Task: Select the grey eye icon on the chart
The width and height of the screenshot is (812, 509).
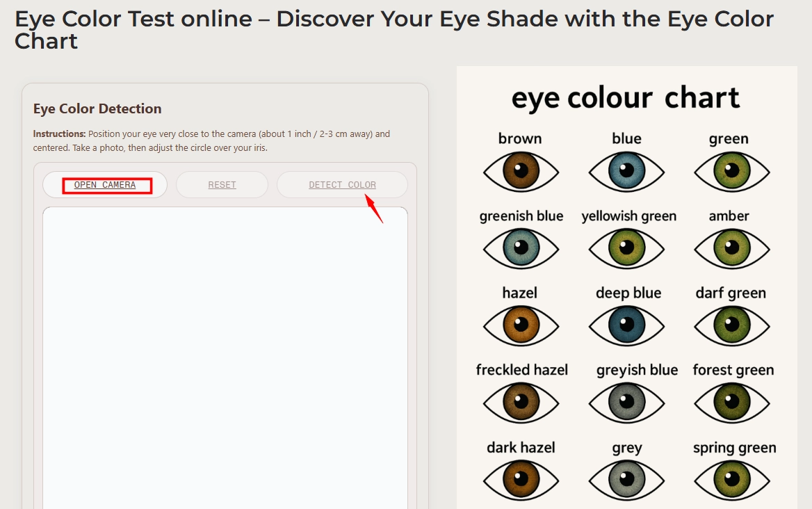Action: click(626, 478)
